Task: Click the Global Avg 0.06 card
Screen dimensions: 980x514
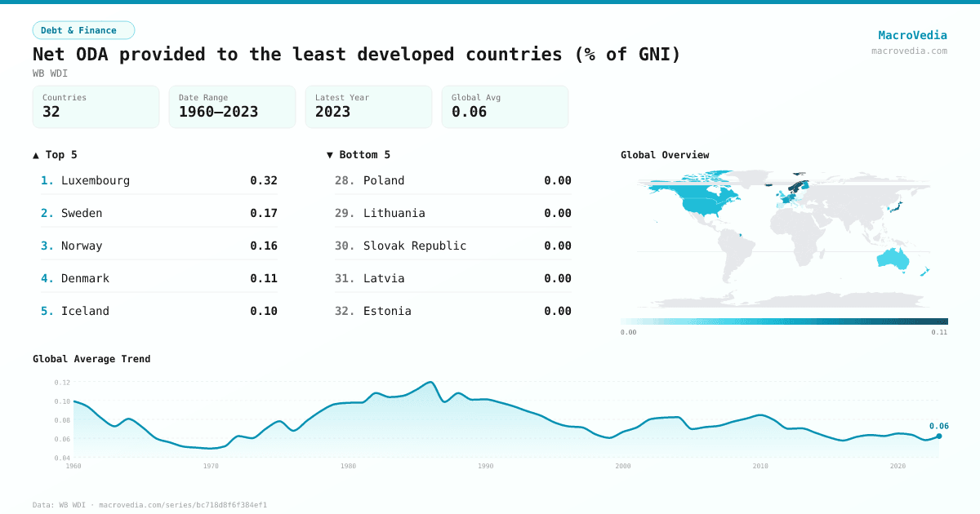Action: point(505,107)
